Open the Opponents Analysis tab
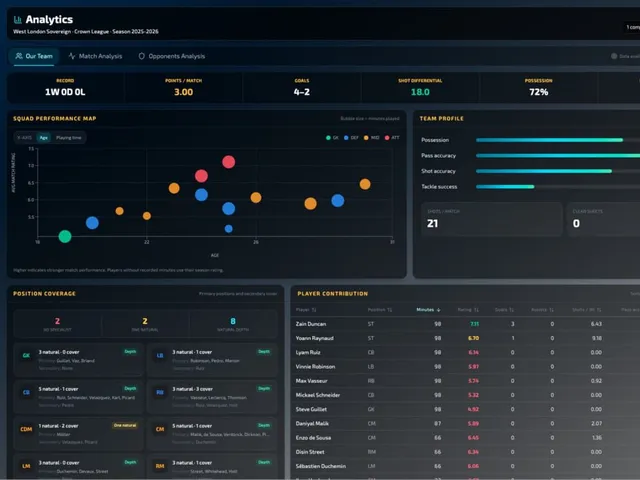Viewport: 640px width, 480px height. (172, 56)
